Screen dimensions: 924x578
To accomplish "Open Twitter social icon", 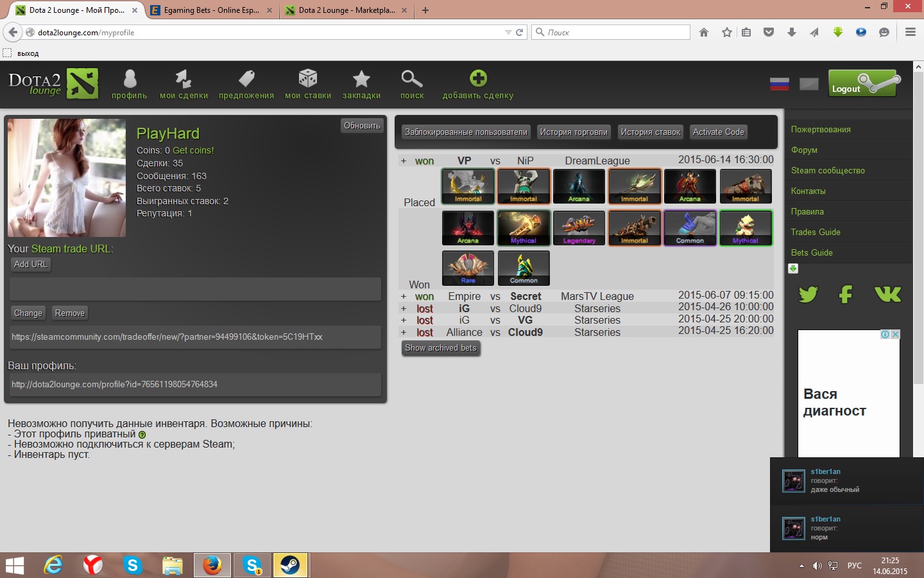I will click(x=808, y=294).
